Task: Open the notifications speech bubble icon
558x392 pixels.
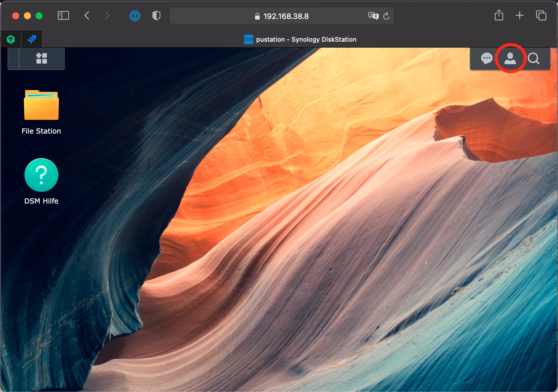Action: (486, 58)
